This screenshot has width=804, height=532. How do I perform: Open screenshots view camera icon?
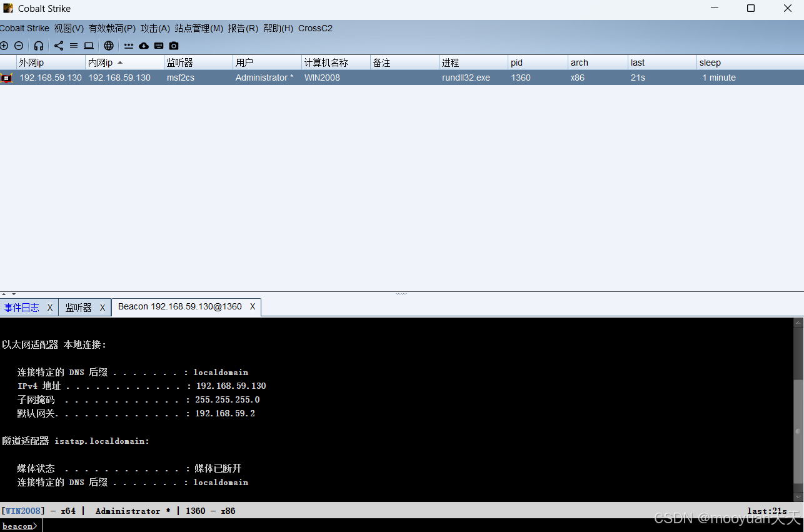(x=174, y=46)
